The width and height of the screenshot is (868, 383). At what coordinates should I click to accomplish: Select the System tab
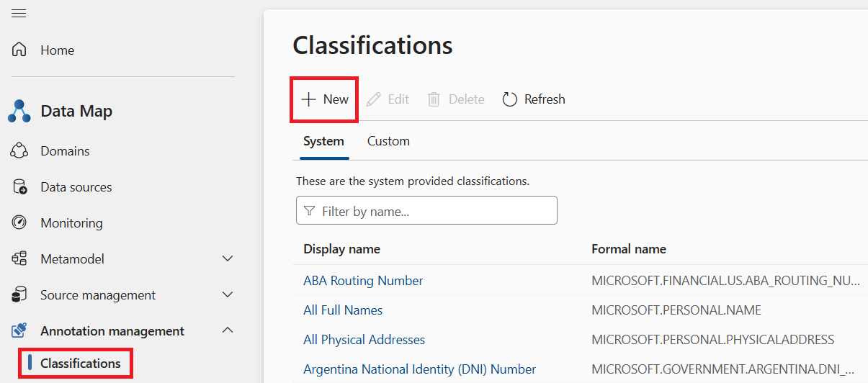pyautogui.click(x=323, y=141)
